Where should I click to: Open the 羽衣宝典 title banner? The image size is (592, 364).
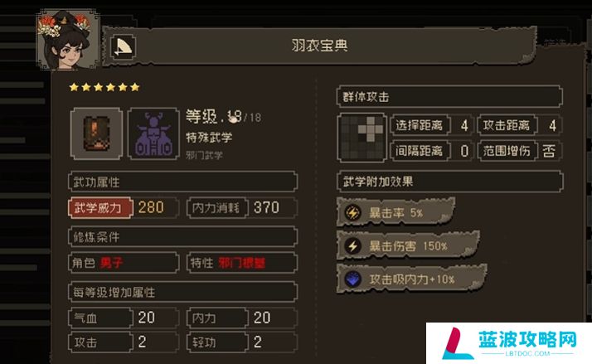pos(319,46)
